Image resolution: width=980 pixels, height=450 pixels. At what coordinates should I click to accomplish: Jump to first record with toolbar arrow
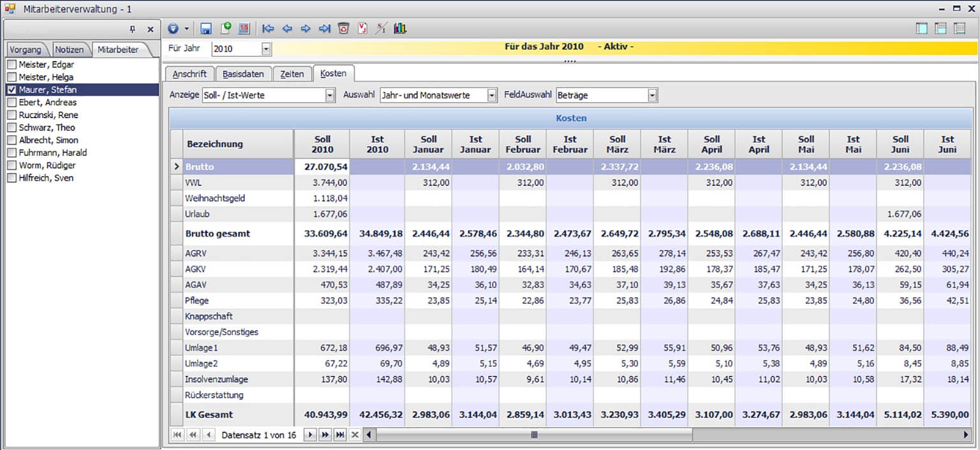point(268,29)
